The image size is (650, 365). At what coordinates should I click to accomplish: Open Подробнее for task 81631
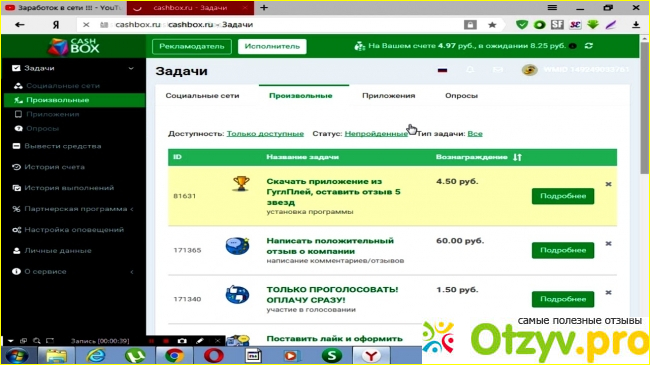tap(563, 196)
